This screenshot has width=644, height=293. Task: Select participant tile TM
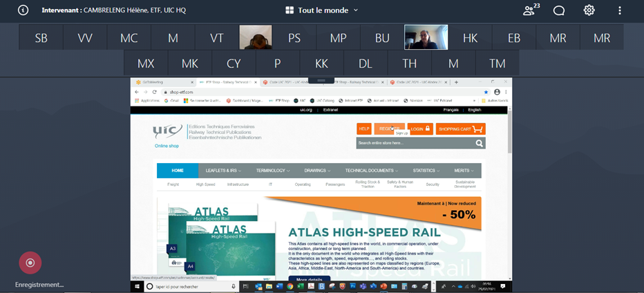(x=498, y=64)
